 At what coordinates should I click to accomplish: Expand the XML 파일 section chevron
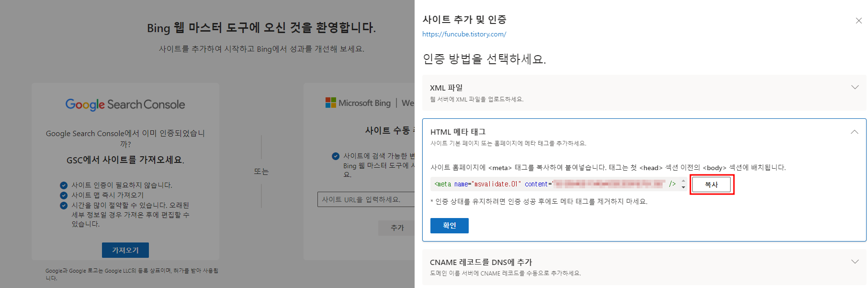click(855, 87)
